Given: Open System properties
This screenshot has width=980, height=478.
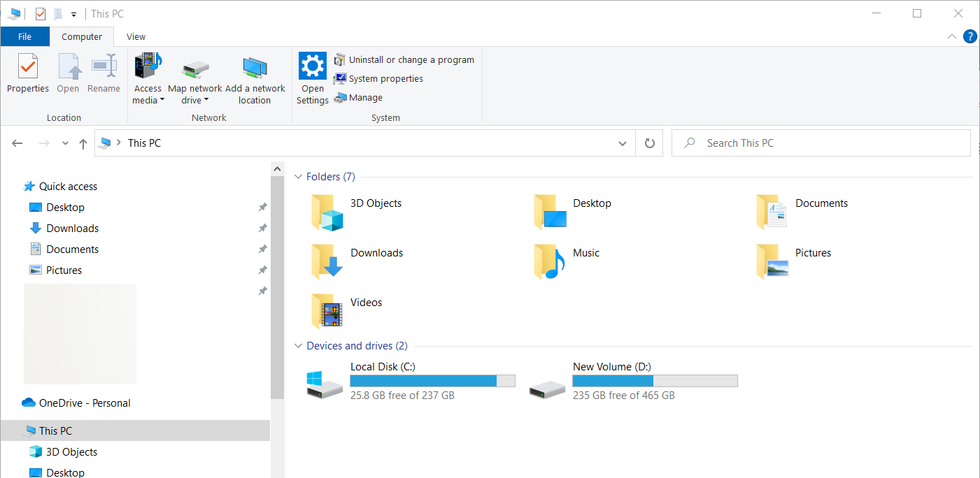Looking at the screenshot, I should click(x=378, y=78).
